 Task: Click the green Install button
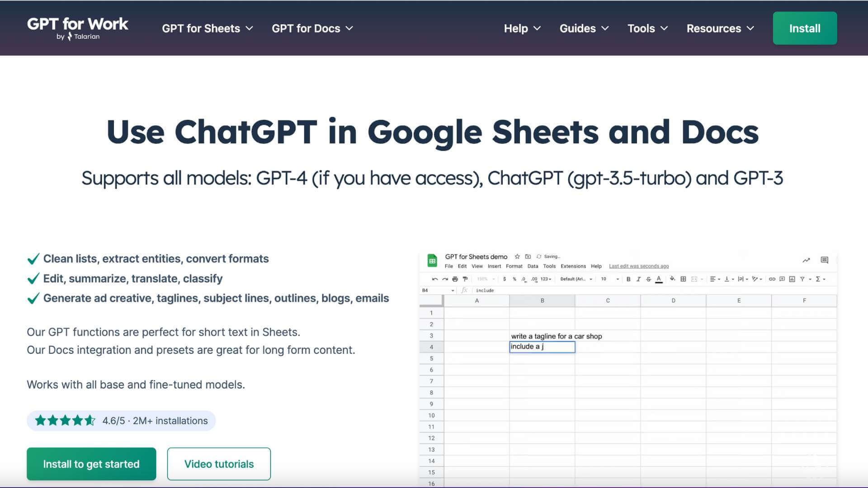pos(804,28)
